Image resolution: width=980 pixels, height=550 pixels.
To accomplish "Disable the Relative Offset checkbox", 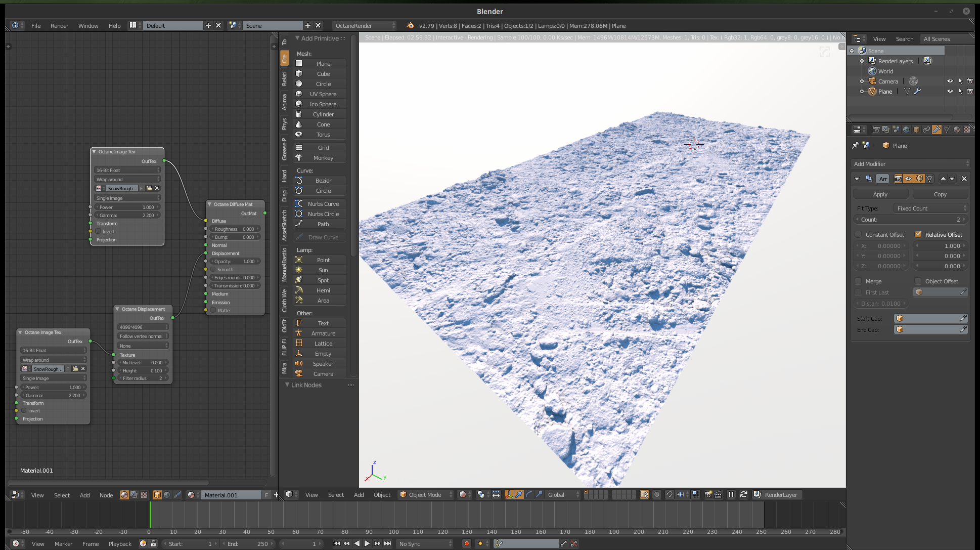I will [x=918, y=235].
